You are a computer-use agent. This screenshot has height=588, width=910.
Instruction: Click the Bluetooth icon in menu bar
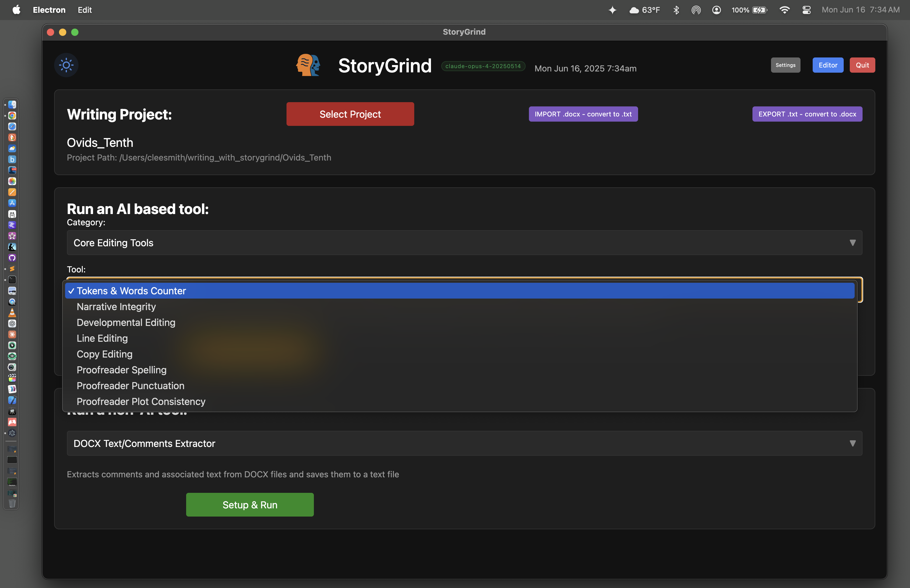676,10
